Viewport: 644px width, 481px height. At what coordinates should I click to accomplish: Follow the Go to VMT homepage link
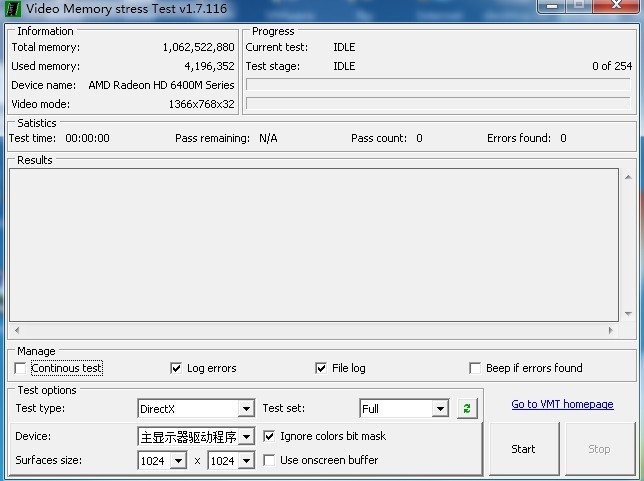click(x=562, y=404)
